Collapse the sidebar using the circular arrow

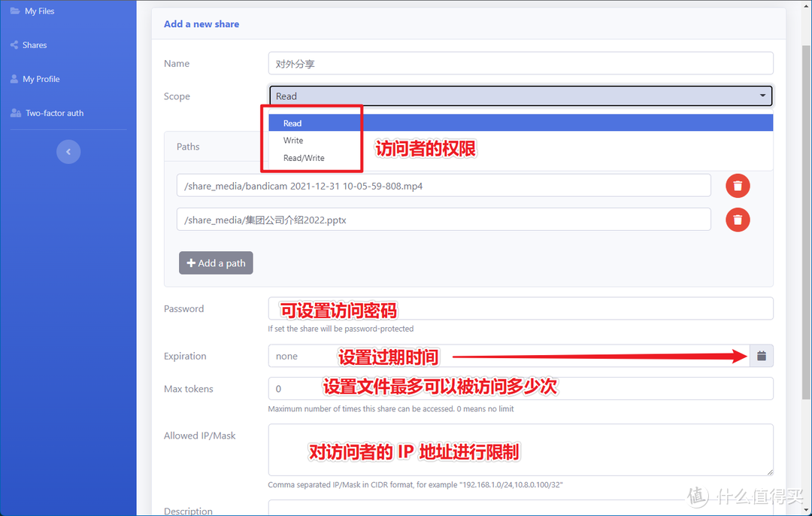coord(68,151)
